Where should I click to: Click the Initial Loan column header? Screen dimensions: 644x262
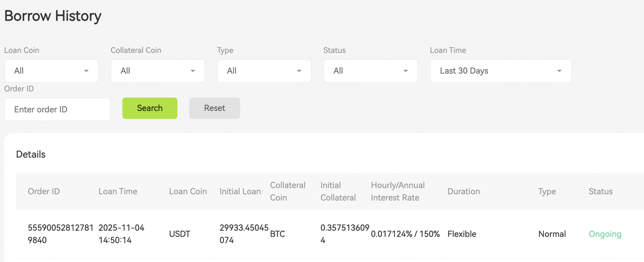tap(240, 191)
